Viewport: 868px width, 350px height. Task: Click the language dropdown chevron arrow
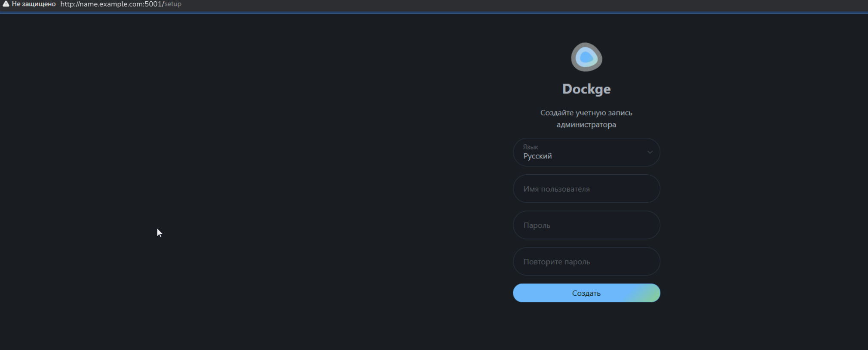click(x=650, y=152)
